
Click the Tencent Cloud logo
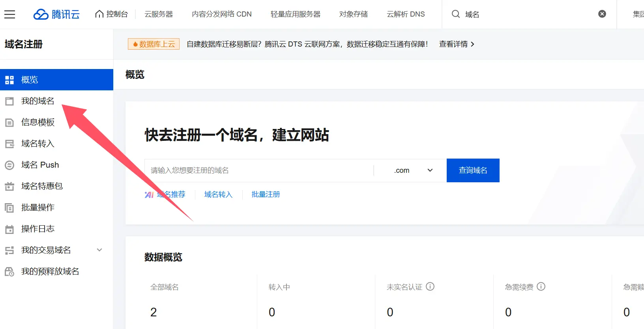[x=56, y=15]
